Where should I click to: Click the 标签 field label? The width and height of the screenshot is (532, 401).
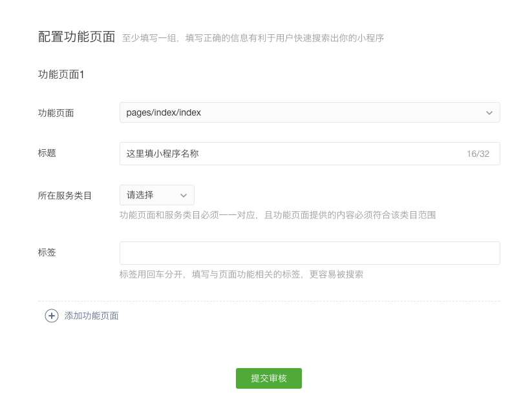tap(47, 252)
